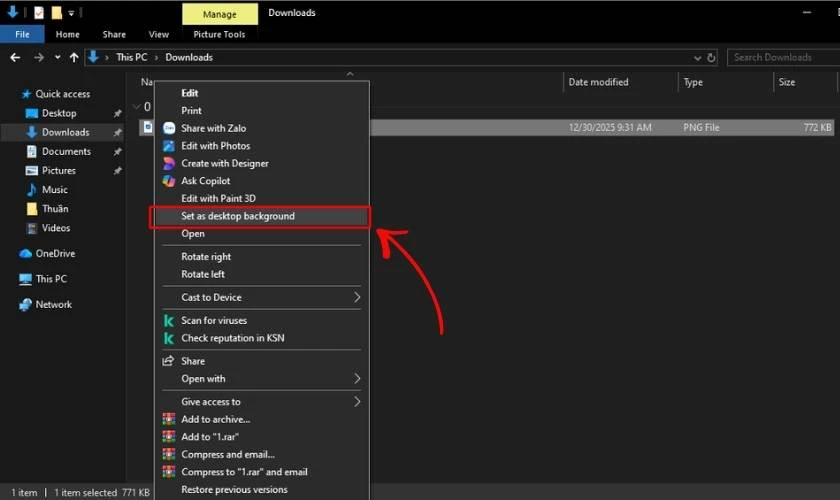
Task: Open the Thuần folder in sidebar
Action: [x=55, y=209]
